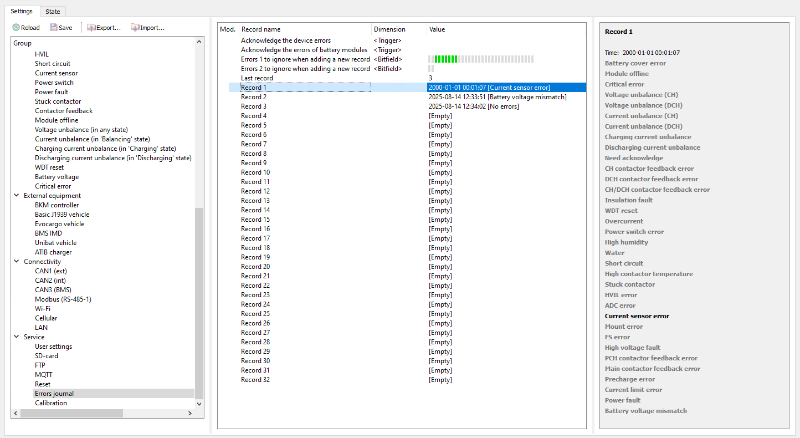Select the Current sensor tree item

click(x=56, y=73)
